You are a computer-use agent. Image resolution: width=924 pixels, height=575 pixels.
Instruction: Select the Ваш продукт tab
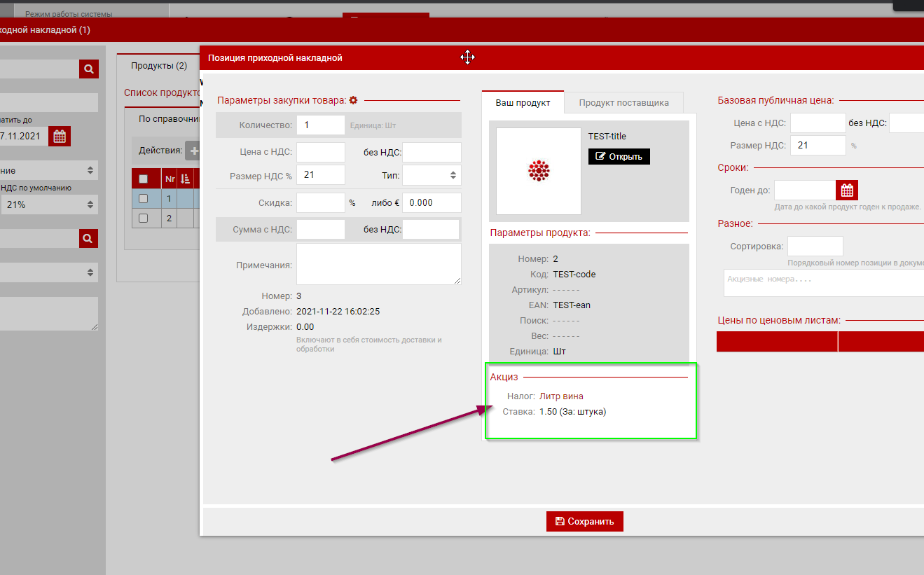click(x=523, y=103)
